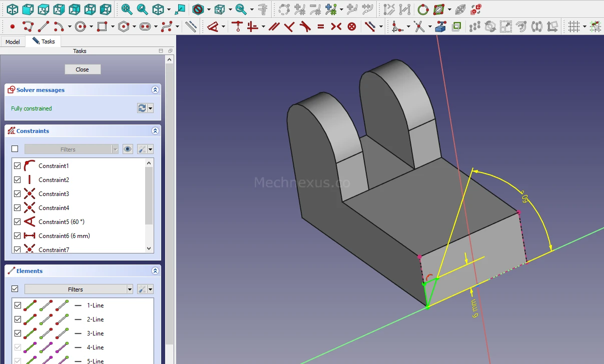Click the External Geometry tool icon
The height and width of the screenshot is (364, 604).
(440, 26)
